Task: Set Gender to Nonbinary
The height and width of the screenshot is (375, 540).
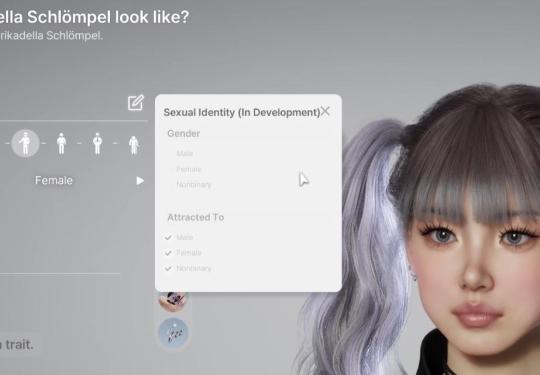Action: pos(194,185)
